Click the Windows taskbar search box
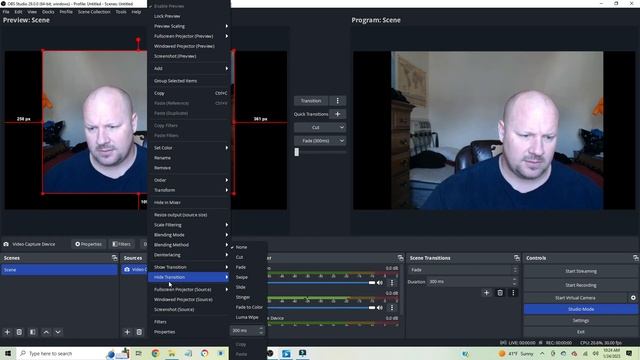 61,353
